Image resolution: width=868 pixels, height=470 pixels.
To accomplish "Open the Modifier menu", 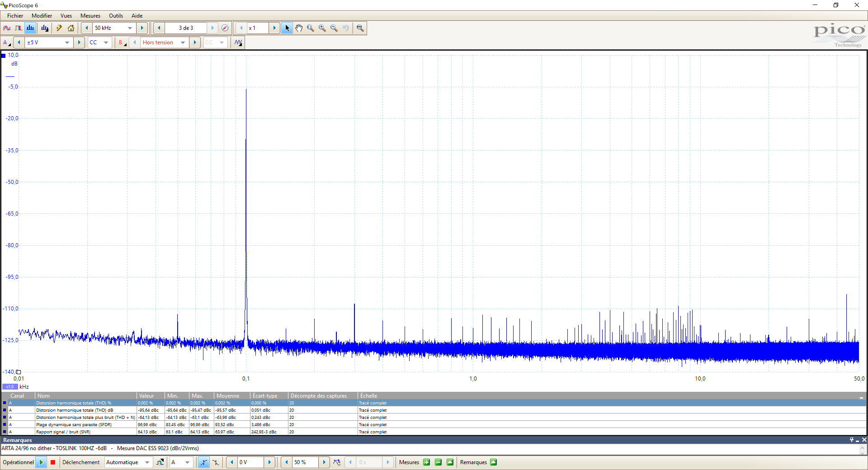I will click(x=42, y=16).
